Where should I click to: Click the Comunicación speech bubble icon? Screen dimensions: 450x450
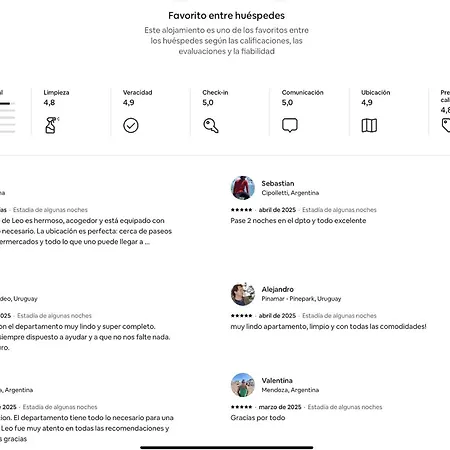[290, 125]
